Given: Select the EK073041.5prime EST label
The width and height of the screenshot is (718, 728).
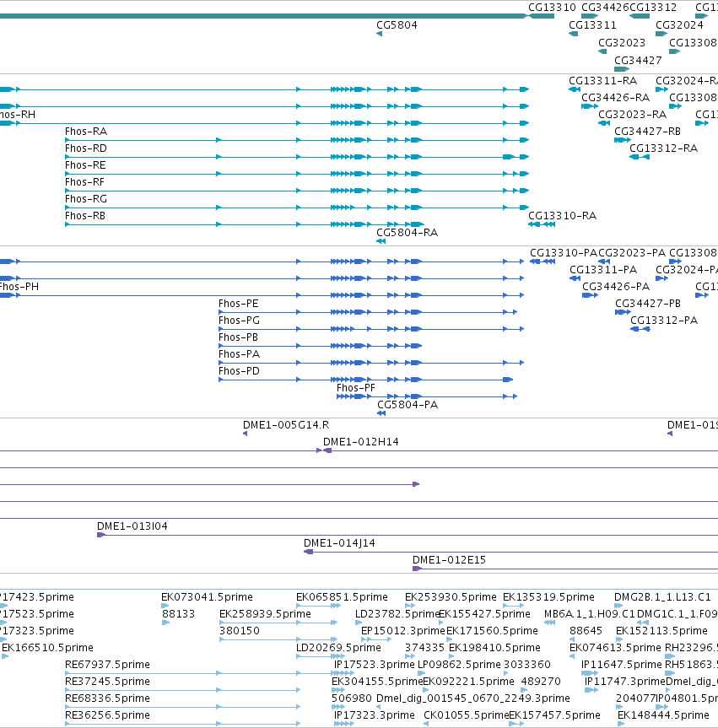Looking at the screenshot, I should (x=207, y=597).
